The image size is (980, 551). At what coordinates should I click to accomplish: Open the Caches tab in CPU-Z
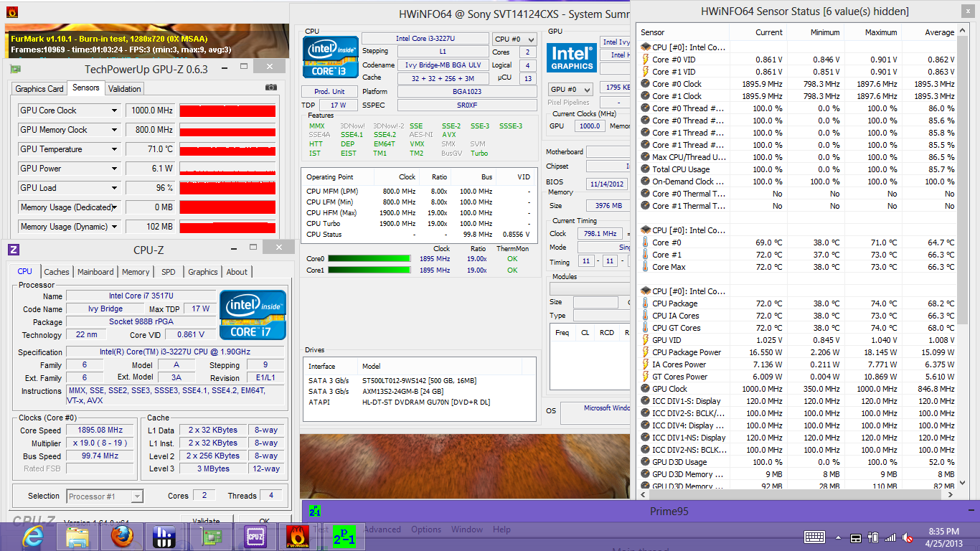tap(57, 272)
